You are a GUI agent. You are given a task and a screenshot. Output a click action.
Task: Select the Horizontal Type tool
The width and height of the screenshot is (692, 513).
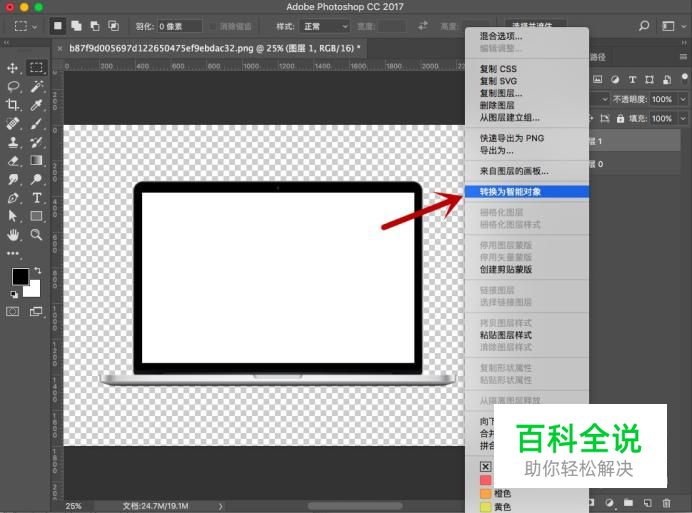pyautogui.click(x=36, y=197)
